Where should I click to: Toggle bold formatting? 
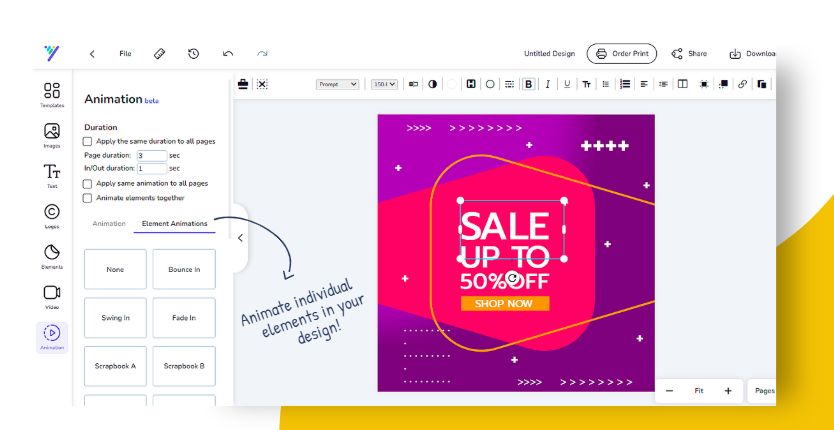529,84
